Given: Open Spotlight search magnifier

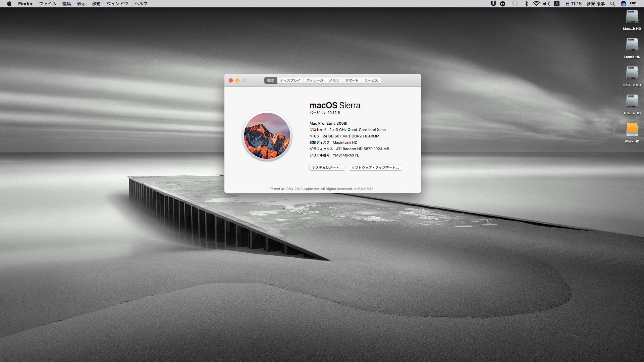Looking at the screenshot, I should click(x=612, y=4).
